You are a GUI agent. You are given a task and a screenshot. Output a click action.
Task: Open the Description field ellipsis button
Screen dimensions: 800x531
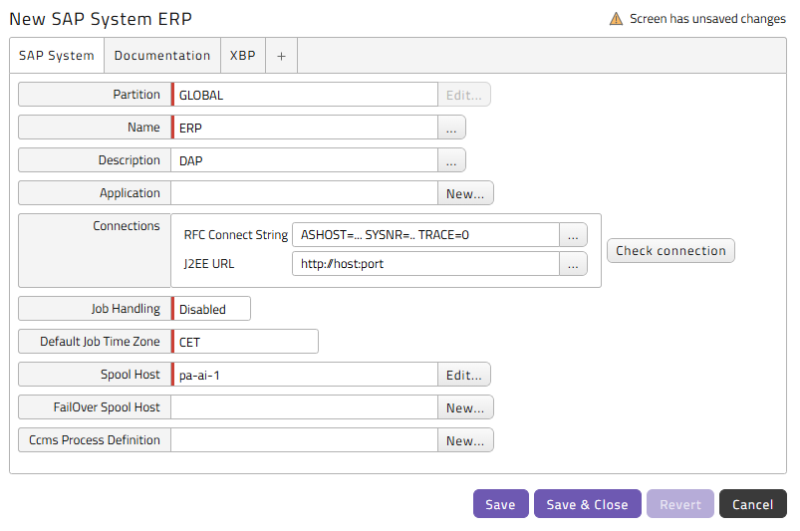(x=452, y=160)
